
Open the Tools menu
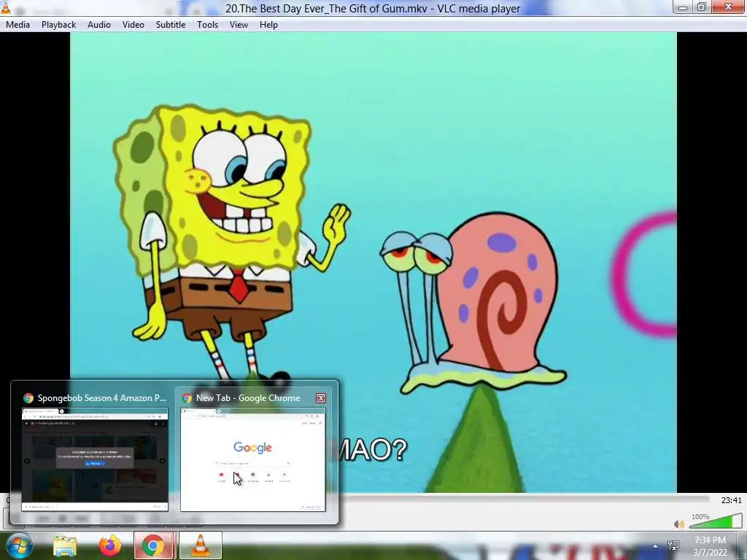tap(208, 25)
